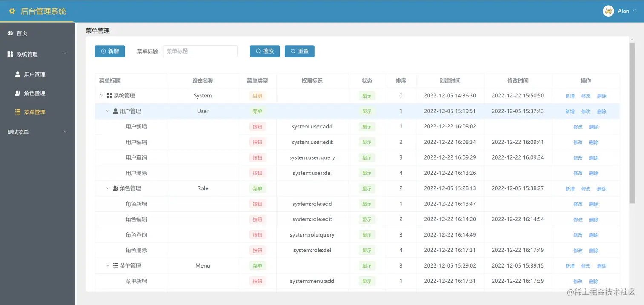Open the dropdown arrow next to Alan
This screenshot has width=644, height=305.
pyautogui.click(x=635, y=11)
